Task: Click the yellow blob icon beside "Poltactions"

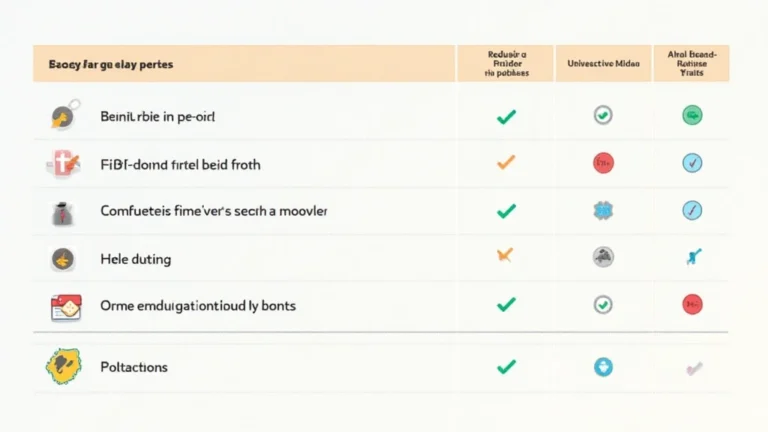Action: pos(62,367)
